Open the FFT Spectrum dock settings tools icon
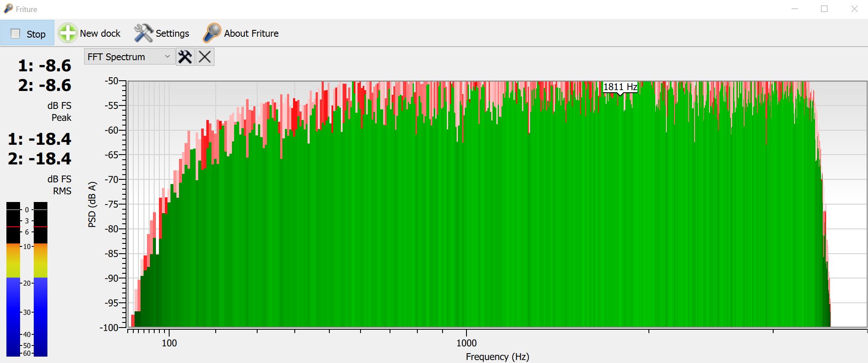 pos(185,57)
